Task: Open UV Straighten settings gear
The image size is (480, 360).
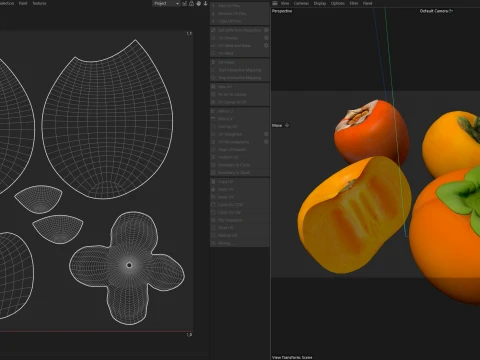Action: pos(266,134)
